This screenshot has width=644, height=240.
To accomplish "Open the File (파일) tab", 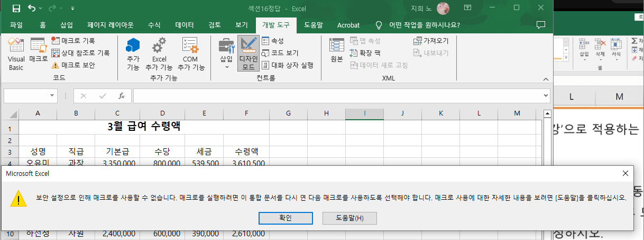I will (x=16, y=25).
